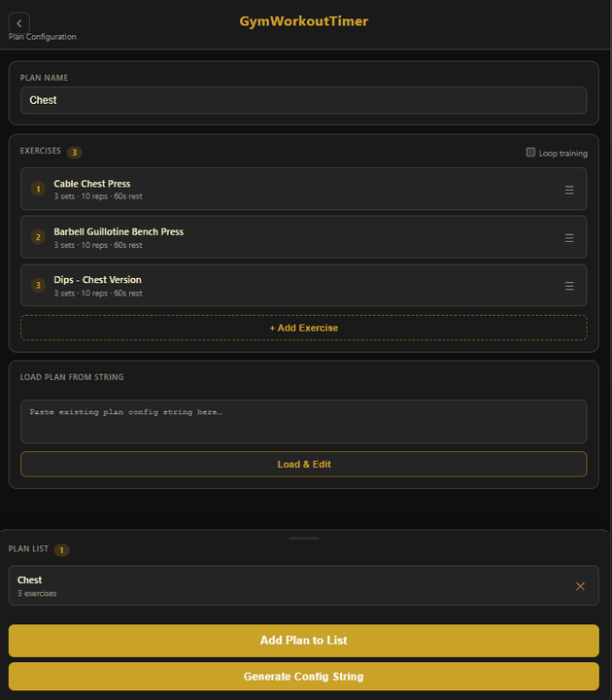
Task: Click the Plan Name input field
Action: pos(303,100)
